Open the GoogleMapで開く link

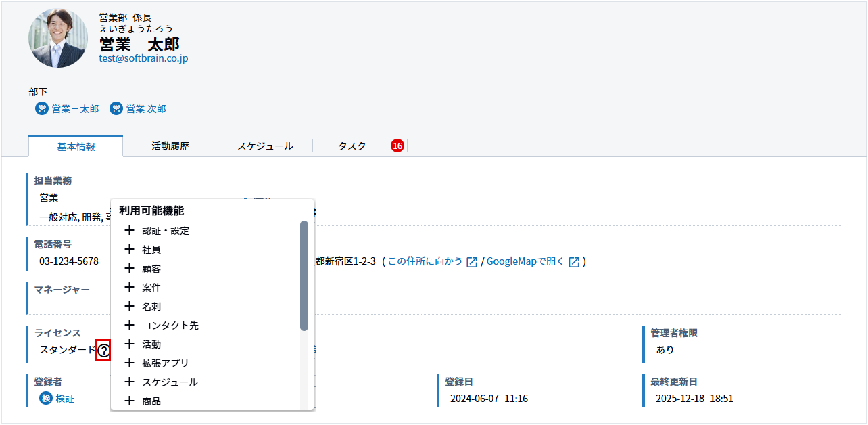pos(525,261)
